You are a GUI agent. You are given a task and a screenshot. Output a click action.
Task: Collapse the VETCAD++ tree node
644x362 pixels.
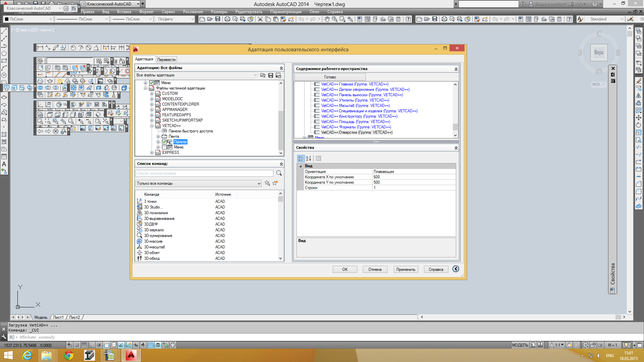(152, 126)
